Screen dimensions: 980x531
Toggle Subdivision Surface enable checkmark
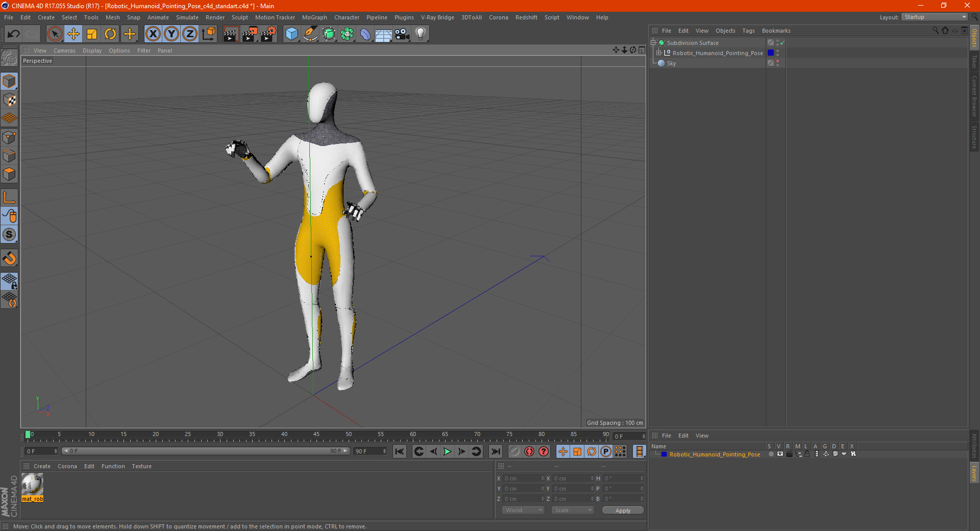(782, 43)
